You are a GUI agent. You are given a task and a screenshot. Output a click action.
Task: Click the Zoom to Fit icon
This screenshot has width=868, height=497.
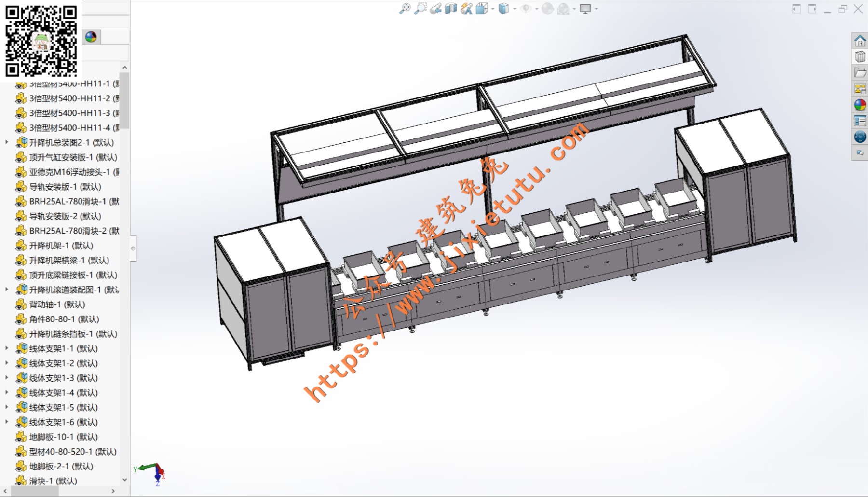pos(405,9)
